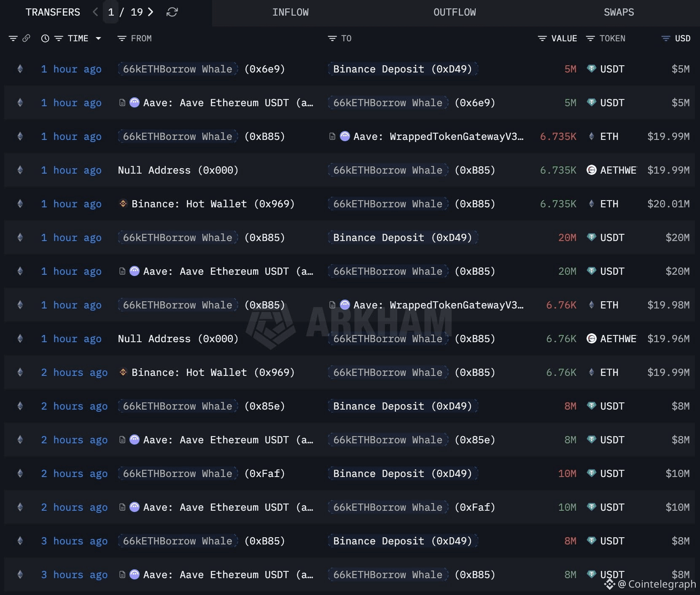Viewport: 700px width, 595px height.
Task: Click the filter icon beside FROM column
Action: click(x=122, y=38)
